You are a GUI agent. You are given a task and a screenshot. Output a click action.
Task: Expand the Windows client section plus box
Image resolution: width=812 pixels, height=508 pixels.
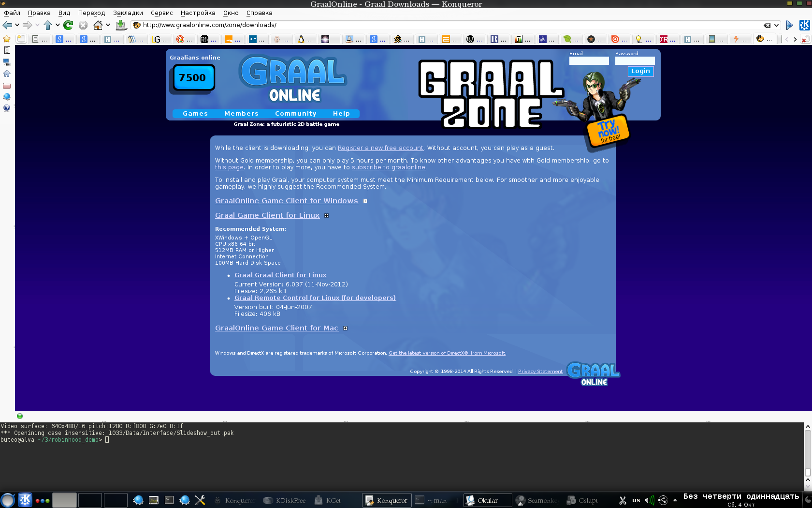pyautogui.click(x=365, y=201)
